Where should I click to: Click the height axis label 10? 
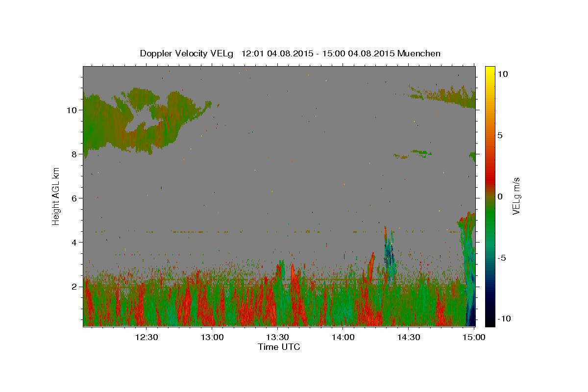pos(71,110)
